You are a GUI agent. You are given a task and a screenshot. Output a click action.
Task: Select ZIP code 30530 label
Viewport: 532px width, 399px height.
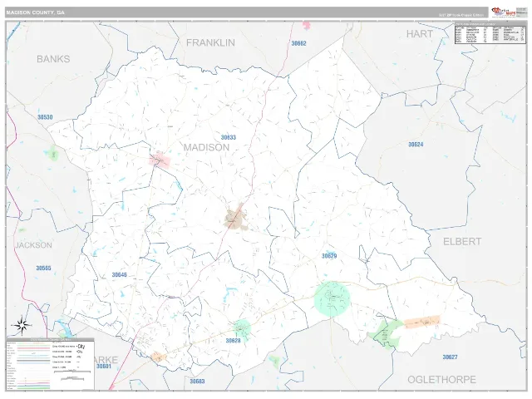(x=45, y=117)
